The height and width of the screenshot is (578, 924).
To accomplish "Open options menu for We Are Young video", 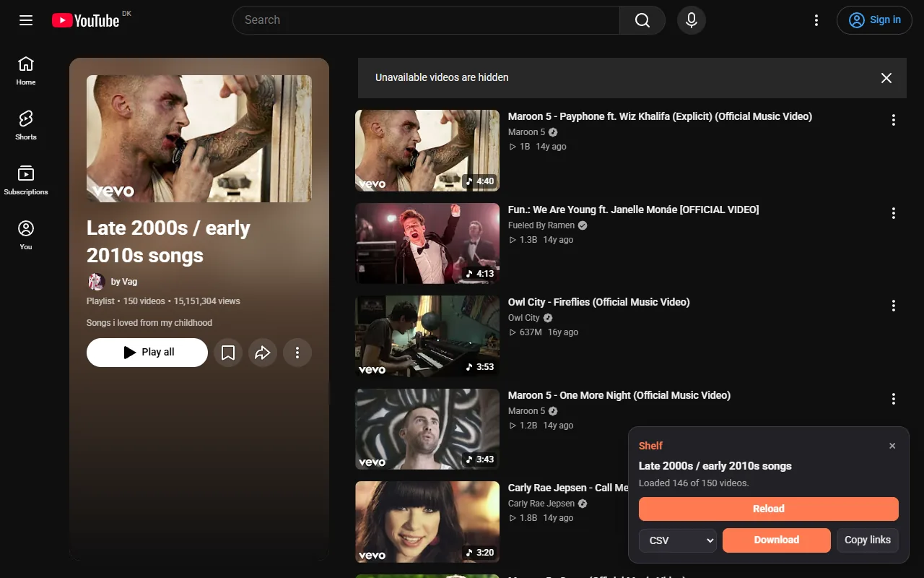I will [894, 213].
